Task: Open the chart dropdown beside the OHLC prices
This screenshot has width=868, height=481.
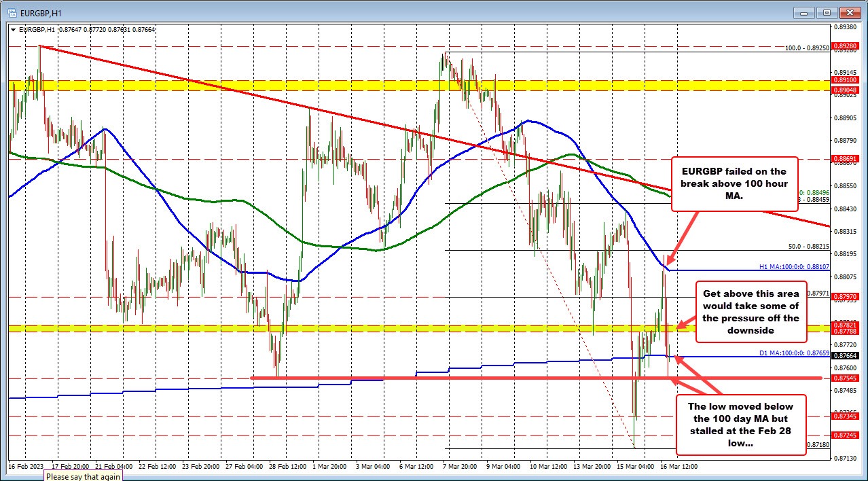Action: [x=14, y=30]
